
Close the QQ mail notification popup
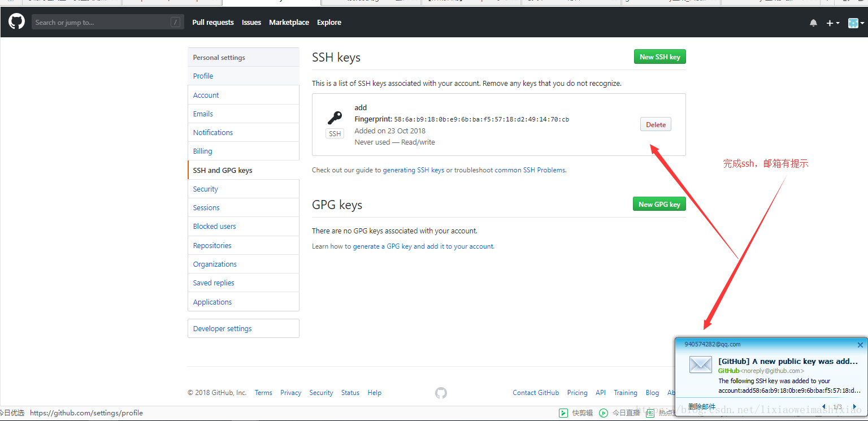860,345
